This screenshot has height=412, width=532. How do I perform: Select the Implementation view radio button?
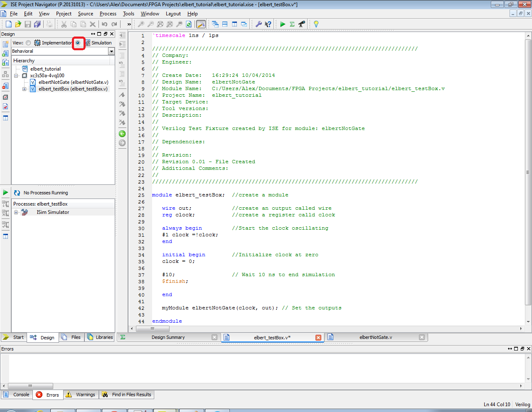(x=28, y=43)
